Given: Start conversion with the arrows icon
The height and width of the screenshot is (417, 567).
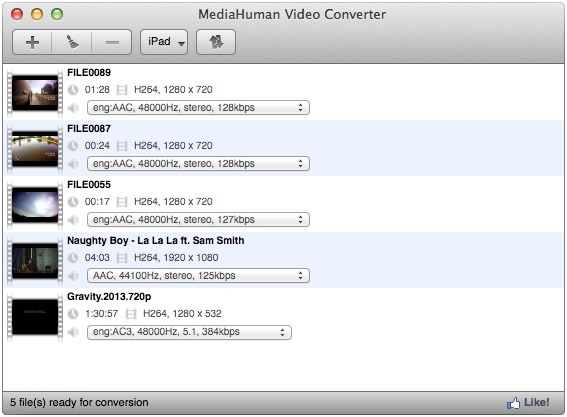Looking at the screenshot, I should pyautogui.click(x=216, y=42).
